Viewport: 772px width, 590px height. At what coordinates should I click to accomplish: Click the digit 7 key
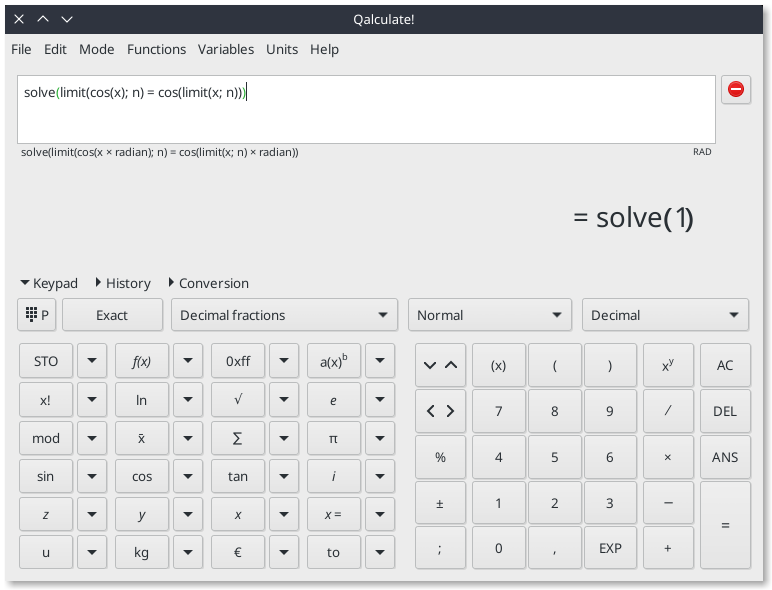pyautogui.click(x=498, y=411)
